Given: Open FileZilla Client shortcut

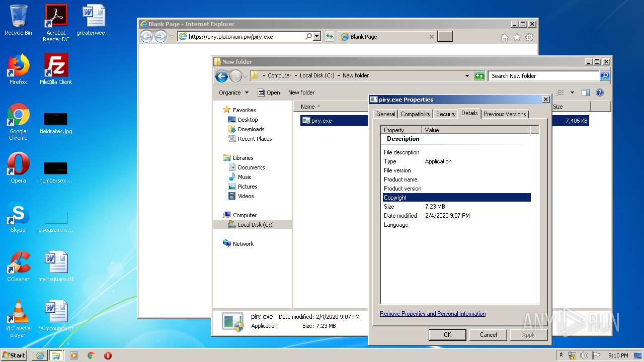Looking at the screenshot, I should tap(56, 69).
